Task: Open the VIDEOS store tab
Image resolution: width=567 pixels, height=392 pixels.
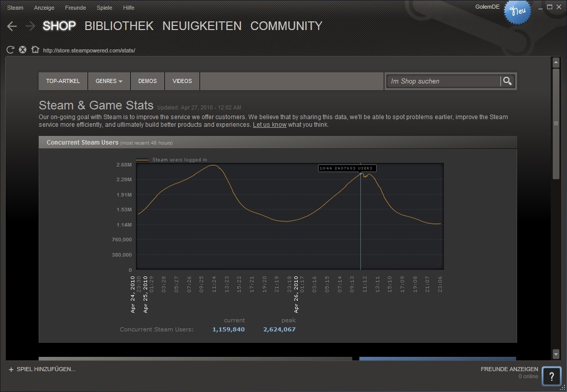Action: point(182,81)
